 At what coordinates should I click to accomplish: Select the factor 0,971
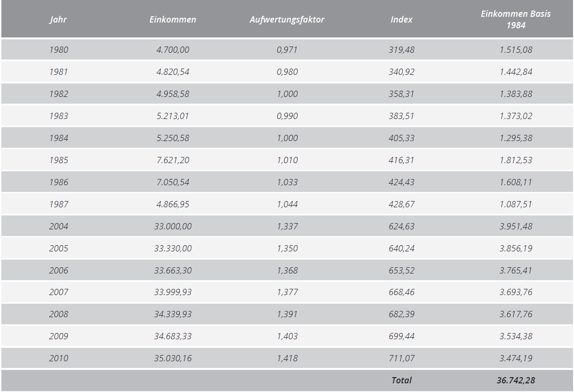tap(287, 50)
